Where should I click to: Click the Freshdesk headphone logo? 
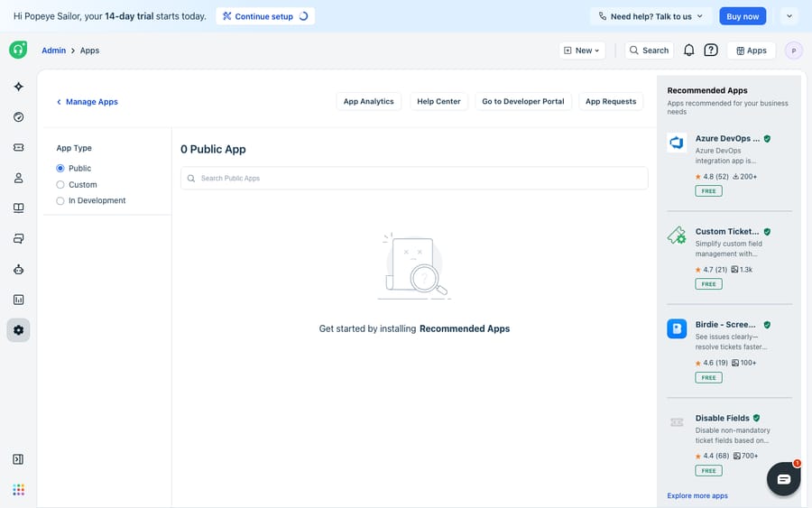point(18,50)
